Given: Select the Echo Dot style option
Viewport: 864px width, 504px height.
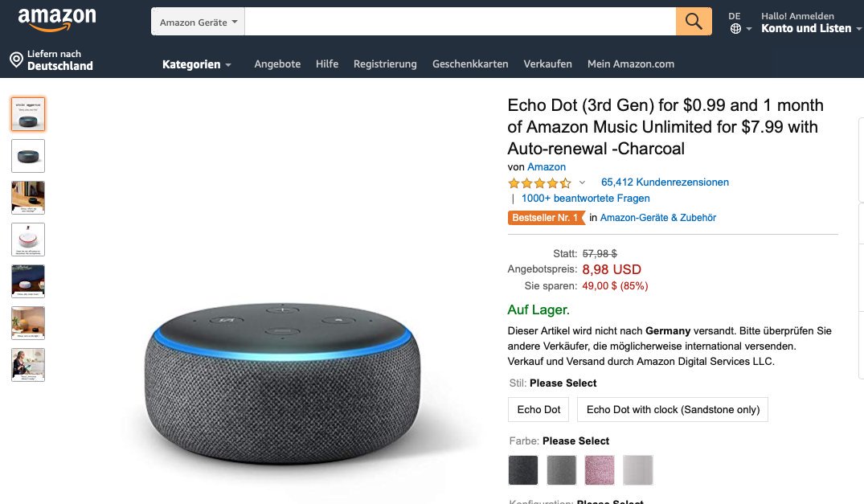Looking at the screenshot, I should [538, 409].
